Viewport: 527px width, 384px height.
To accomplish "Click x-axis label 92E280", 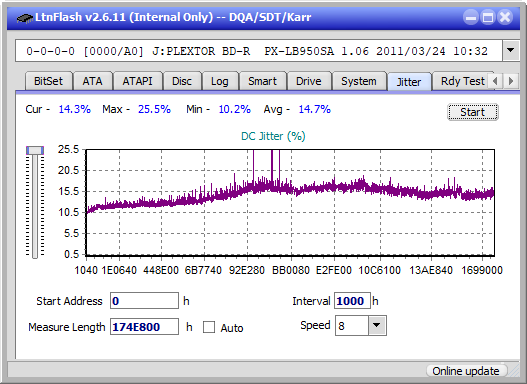I will (x=247, y=270).
